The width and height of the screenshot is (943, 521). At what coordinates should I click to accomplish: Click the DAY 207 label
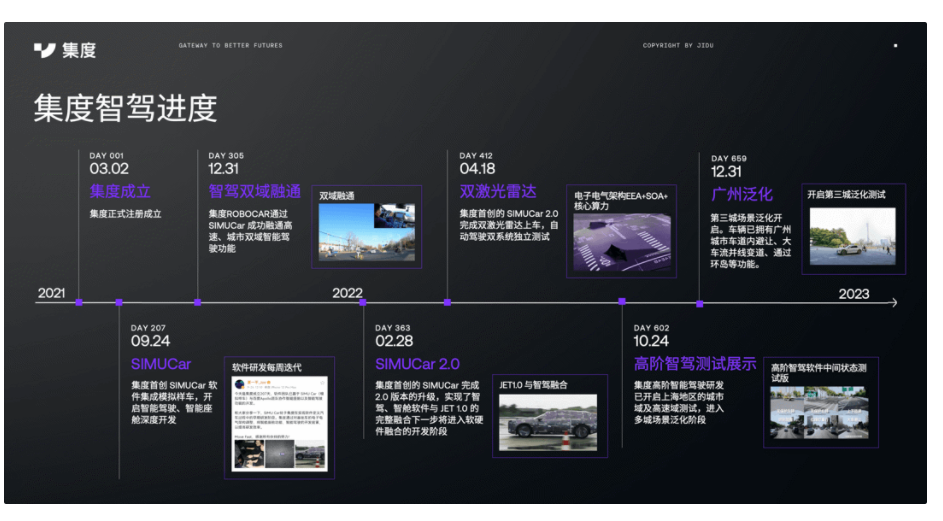148,328
